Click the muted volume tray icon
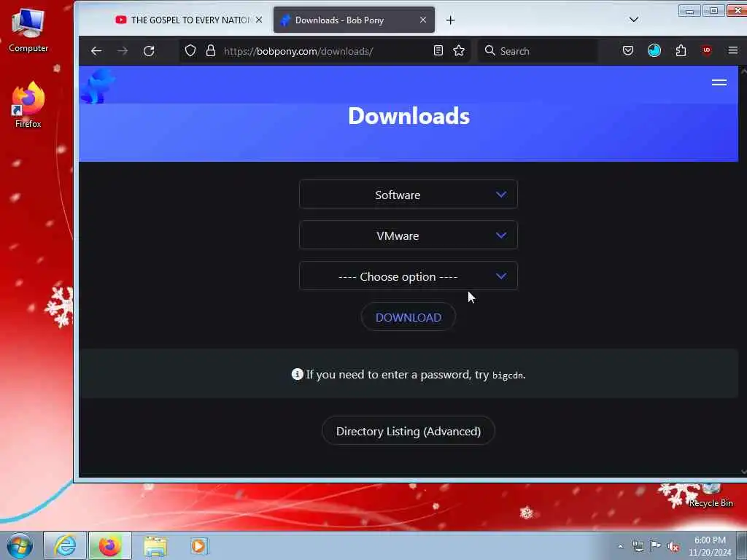The height and width of the screenshot is (560, 747). pos(673,547)
